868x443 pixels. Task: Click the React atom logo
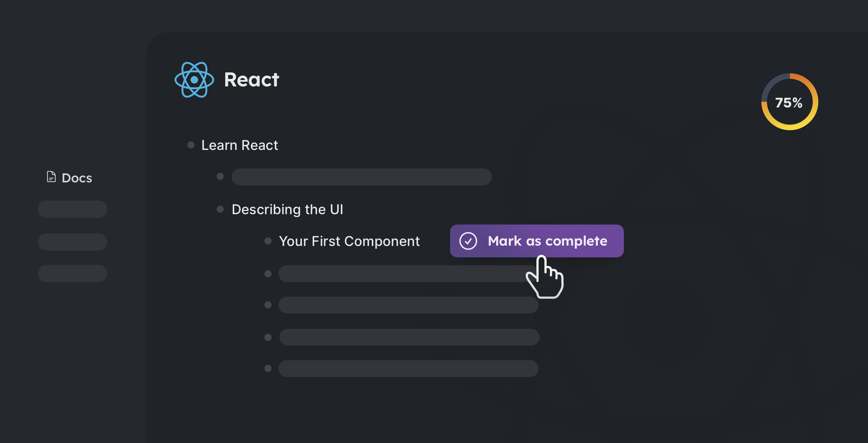[x=194, y=80]
